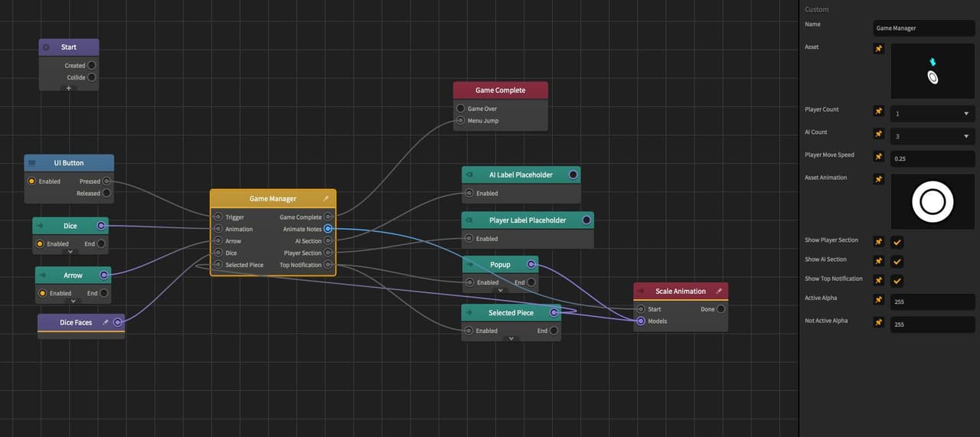980x437 pixels.
Task: Expand the chevron under the Dice node
Action: point(70,252)
